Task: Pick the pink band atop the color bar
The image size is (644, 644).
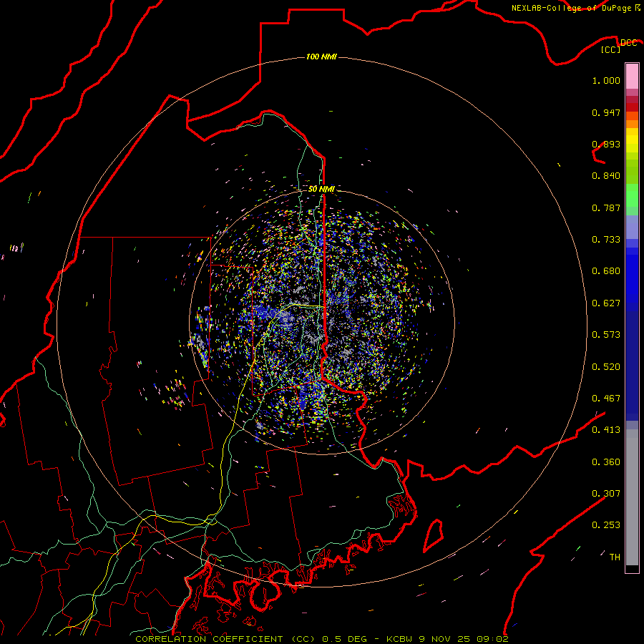Action: pyautogui.click(x=632, y=77)
